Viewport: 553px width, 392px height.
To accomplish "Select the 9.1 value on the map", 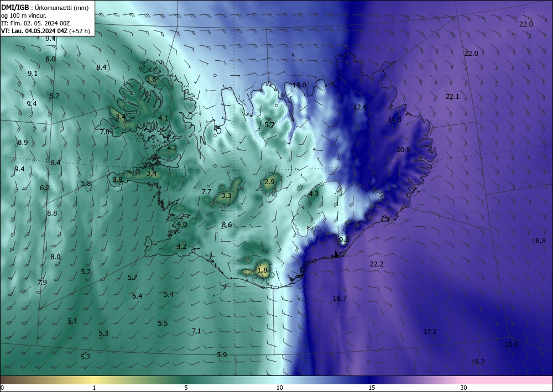I will 33,74.
